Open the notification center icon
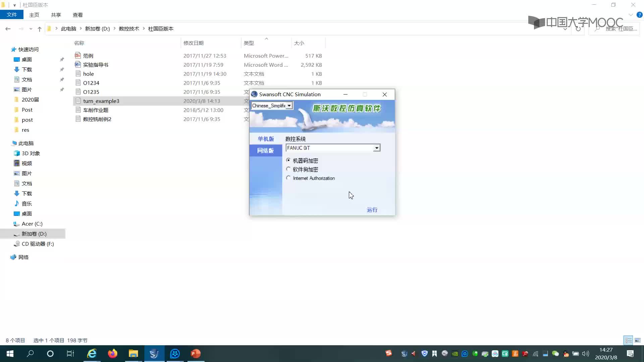The width and height of the screenshot is (644, 362). (630, 354)
